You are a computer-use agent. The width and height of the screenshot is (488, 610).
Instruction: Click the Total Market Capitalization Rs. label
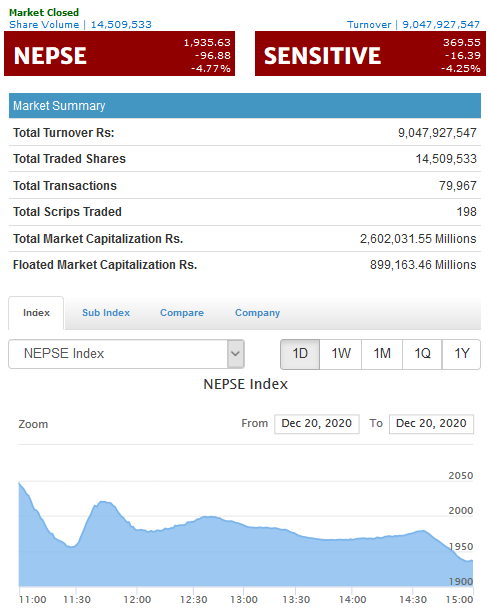98,238
